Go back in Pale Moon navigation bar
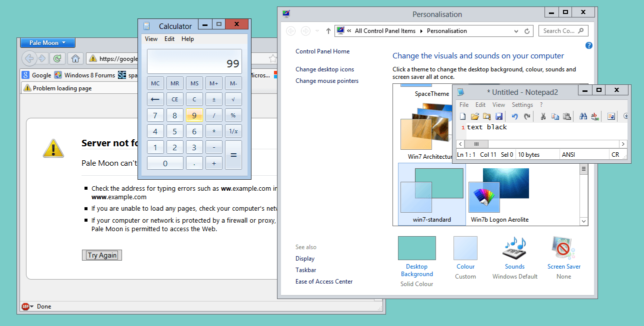This screenshot has height=326, width=644. tap(29, 59)
